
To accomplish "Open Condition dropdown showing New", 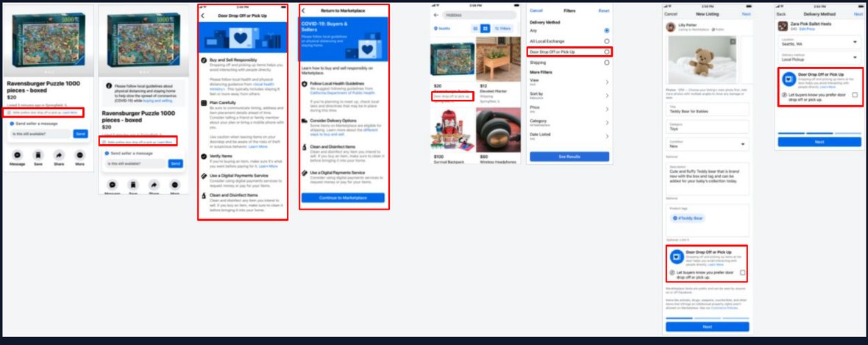I will coord(707,144).
